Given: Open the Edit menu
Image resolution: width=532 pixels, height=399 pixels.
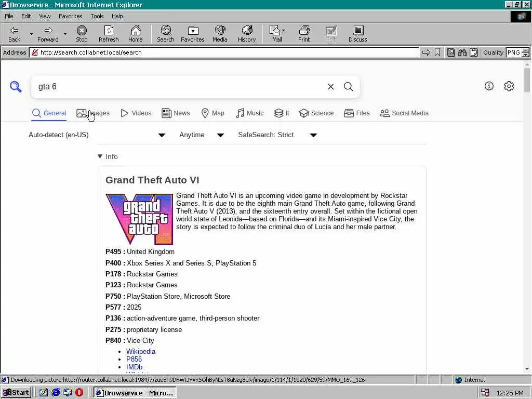Looking at the screenshot, I should (26, 16).
